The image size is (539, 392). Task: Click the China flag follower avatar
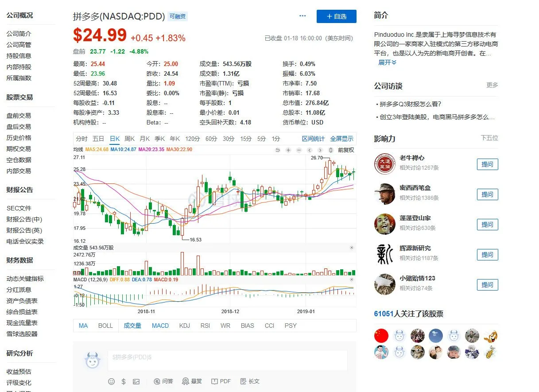click(381, 336)
